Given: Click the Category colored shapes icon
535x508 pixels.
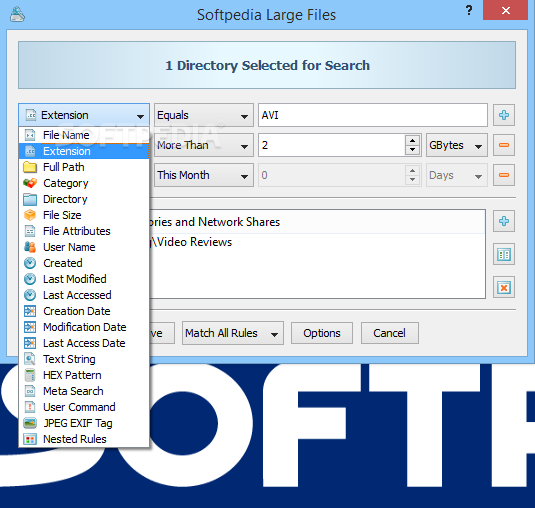Looking at the screenshot, I should 30,183.
